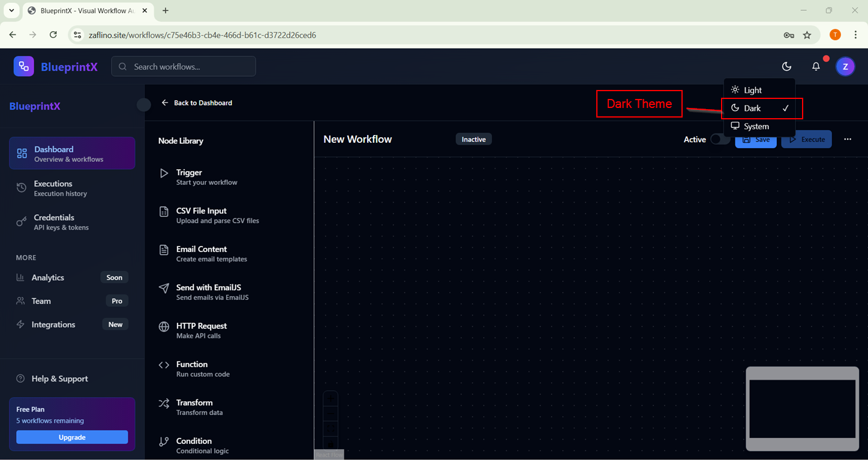Screen dimensions: 868x460
Task: Select the System theme option
Action: [x=759, y=127]
